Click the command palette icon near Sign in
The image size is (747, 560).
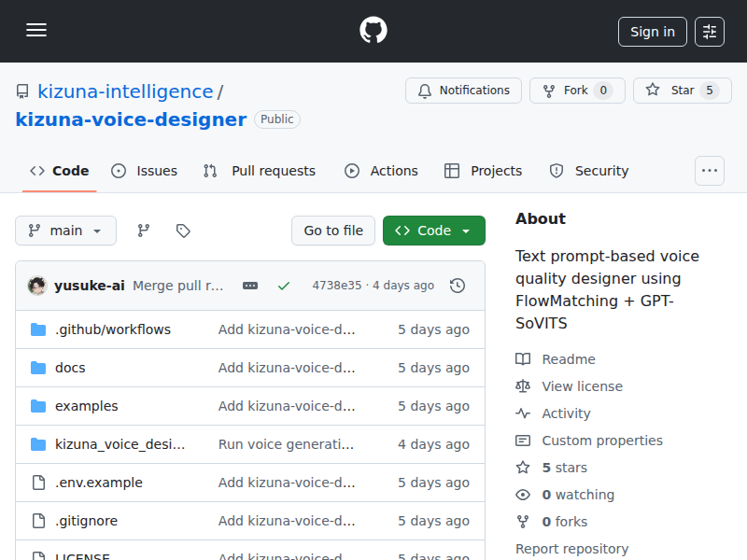[709, 31]
